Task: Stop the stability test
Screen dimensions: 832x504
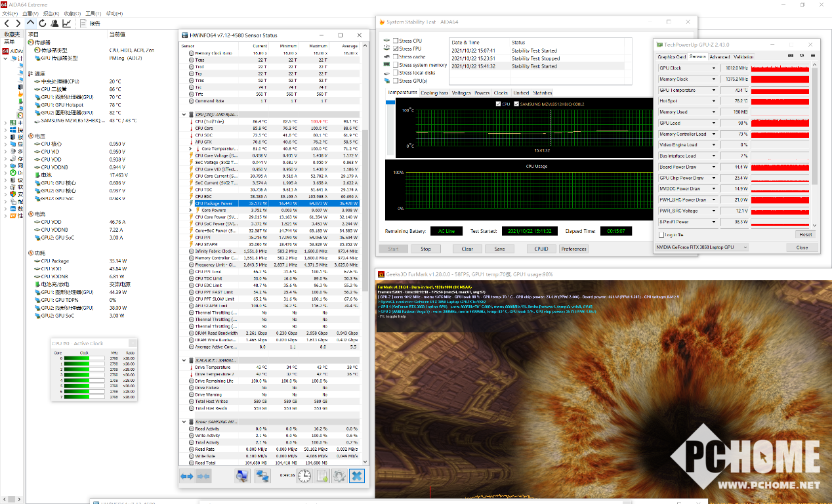Action: [426, 249]
